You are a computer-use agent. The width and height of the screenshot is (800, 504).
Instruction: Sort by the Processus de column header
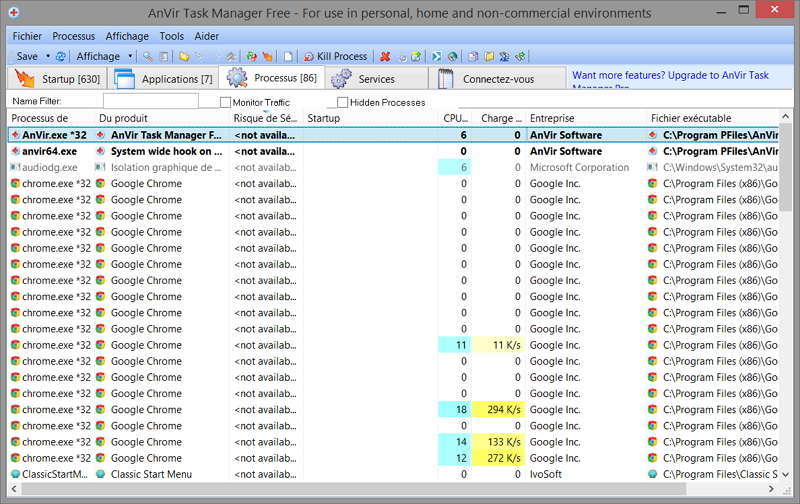(51, 118)
